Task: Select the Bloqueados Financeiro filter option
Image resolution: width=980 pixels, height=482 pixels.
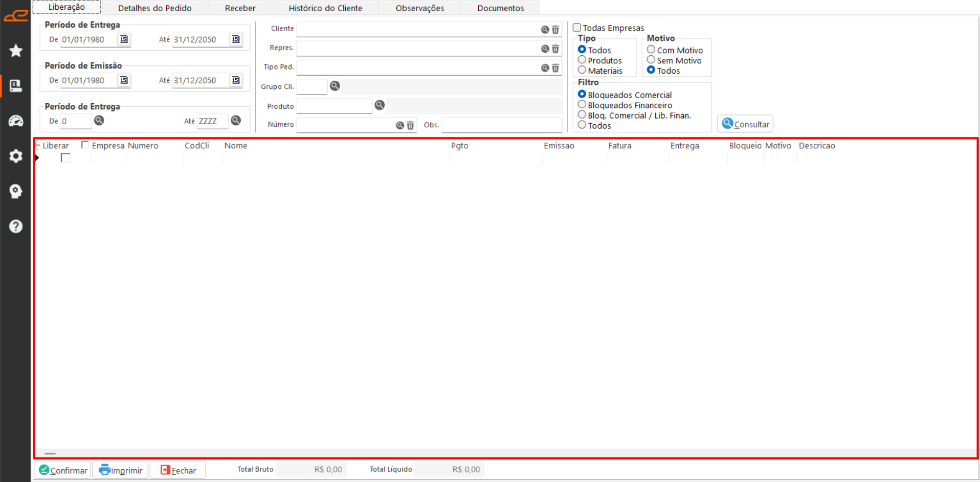Action: (x=582, y=105)
